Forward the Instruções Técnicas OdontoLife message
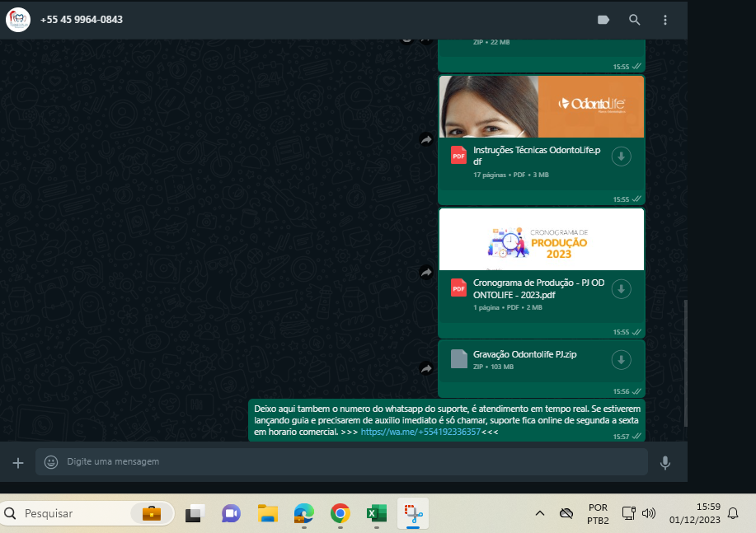 click(x=426, y=140)
